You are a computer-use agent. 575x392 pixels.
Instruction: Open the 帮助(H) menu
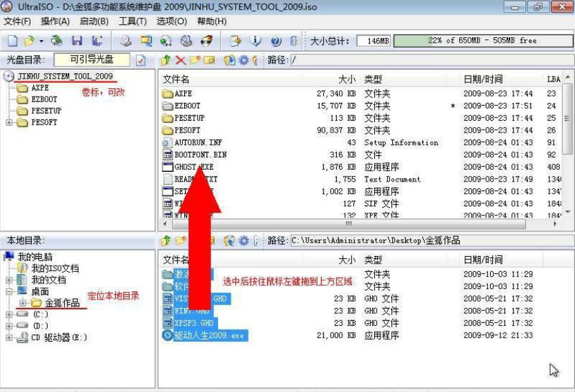212,21
